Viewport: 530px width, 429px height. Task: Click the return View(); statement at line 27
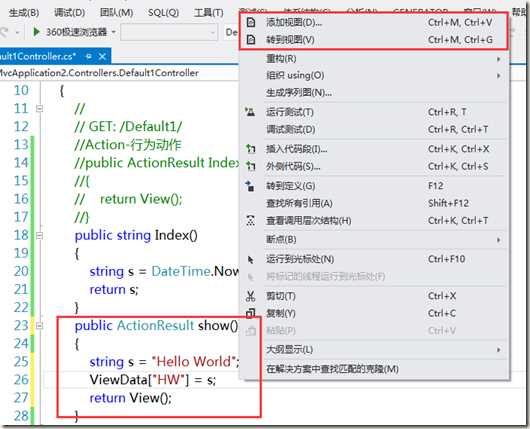point(130,398)
